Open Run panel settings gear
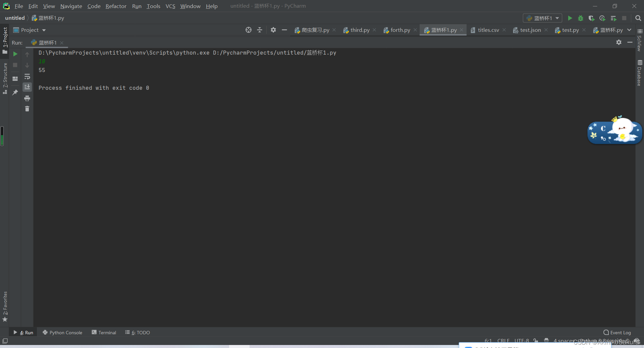Viewport: 644px width, 348px height. pyautogui.click(x=619, y=43)
